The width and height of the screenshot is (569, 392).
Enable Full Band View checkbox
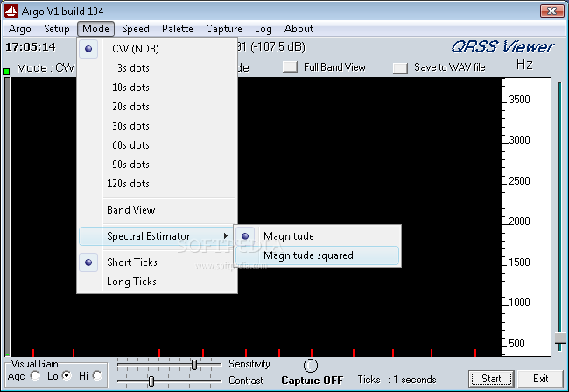point(290,67)
